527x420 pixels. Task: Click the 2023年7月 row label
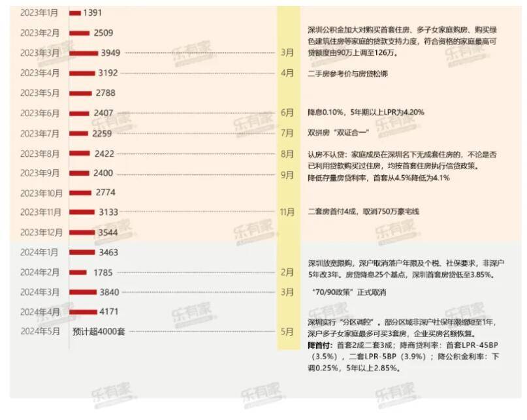[40, 133]
